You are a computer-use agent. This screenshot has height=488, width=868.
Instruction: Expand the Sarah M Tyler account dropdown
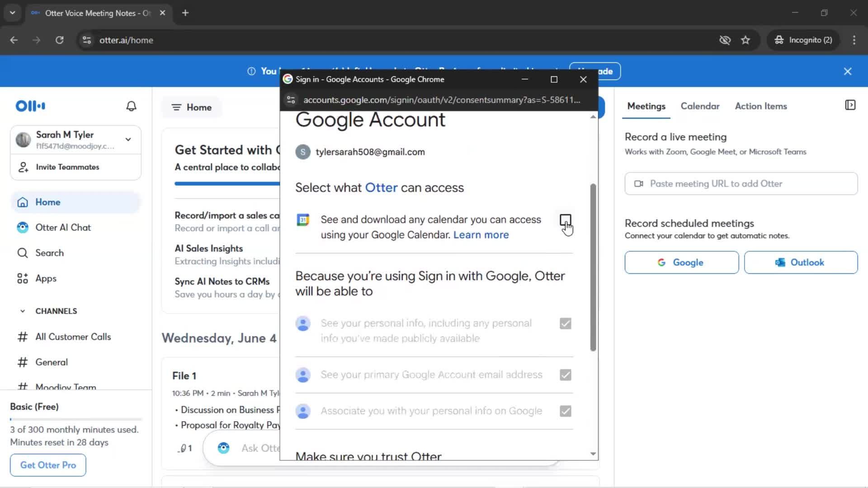tap(128, 140)
